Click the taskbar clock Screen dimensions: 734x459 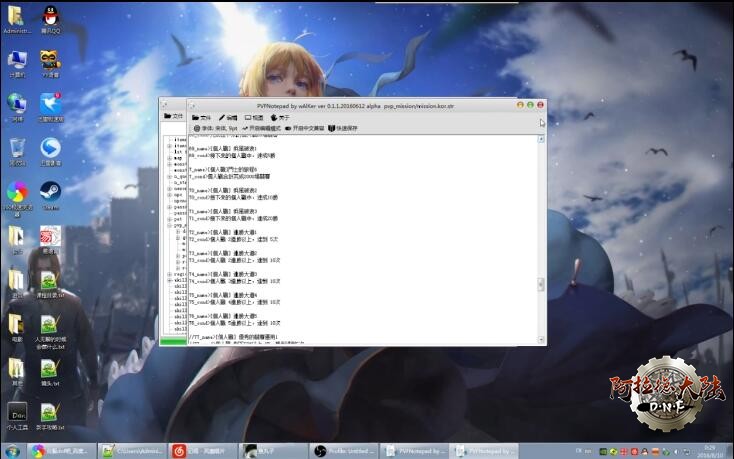click(709, 451)
